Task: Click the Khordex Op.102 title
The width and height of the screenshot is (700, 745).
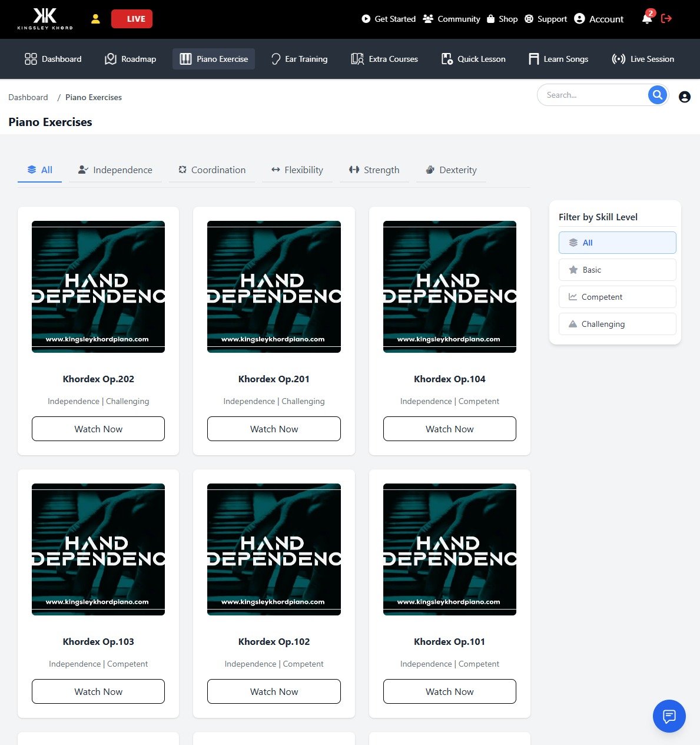Action: [274, 641]
